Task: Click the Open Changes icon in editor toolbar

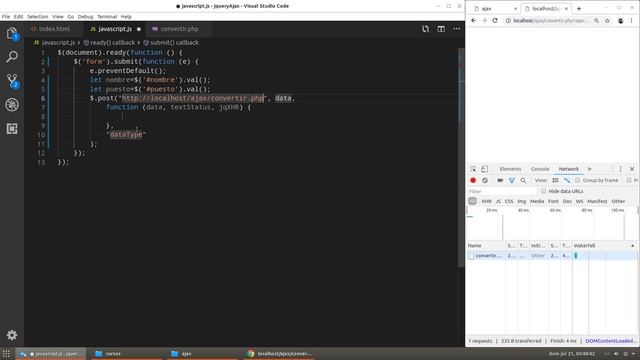Action: [x=425, y=29]
